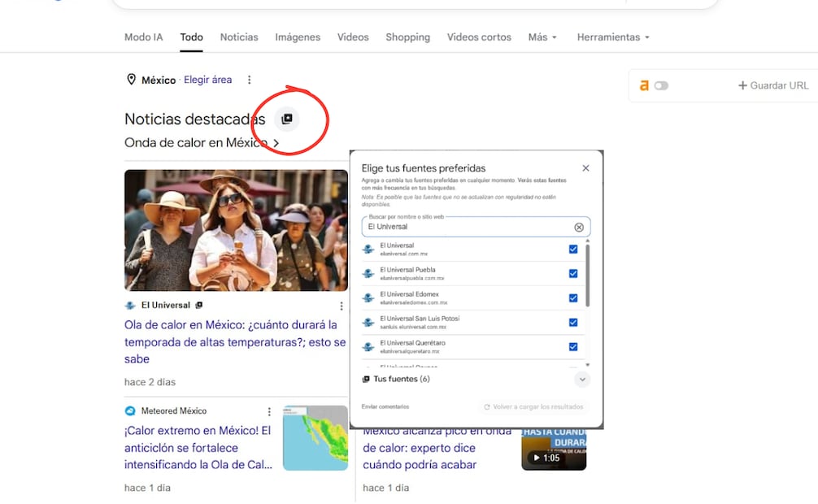
Task: Uncheck the El Universal Edomex checkbox
Action: click(573, 298)
